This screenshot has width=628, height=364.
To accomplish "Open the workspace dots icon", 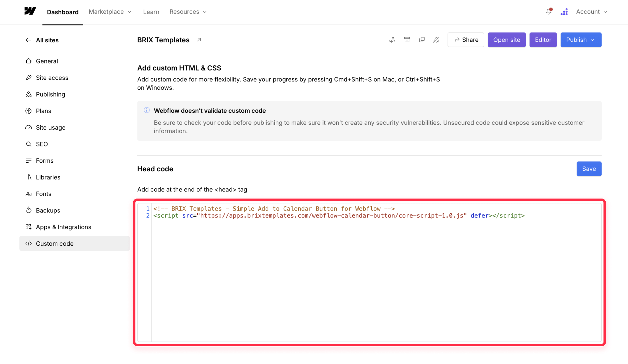I will pos(564,12).
